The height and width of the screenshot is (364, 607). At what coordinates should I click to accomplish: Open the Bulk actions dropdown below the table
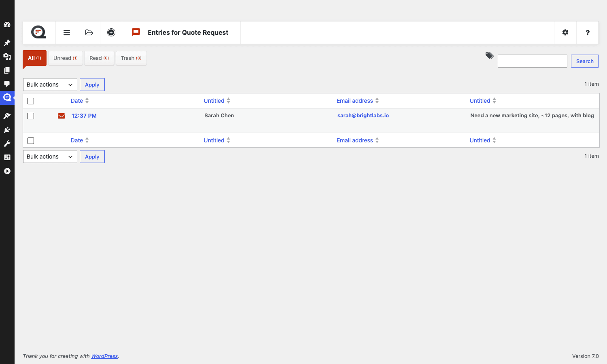pyautogui.click(x=50, y=157)
